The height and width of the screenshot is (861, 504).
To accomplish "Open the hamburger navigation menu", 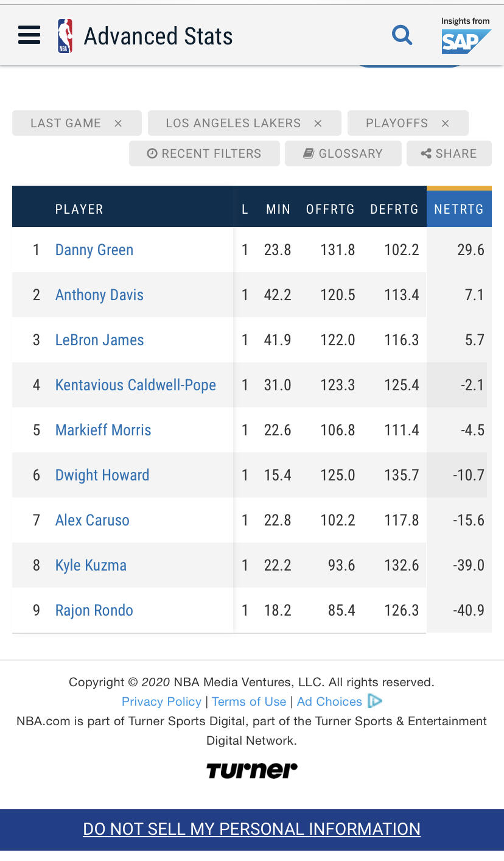I will (x=29, y=35).
